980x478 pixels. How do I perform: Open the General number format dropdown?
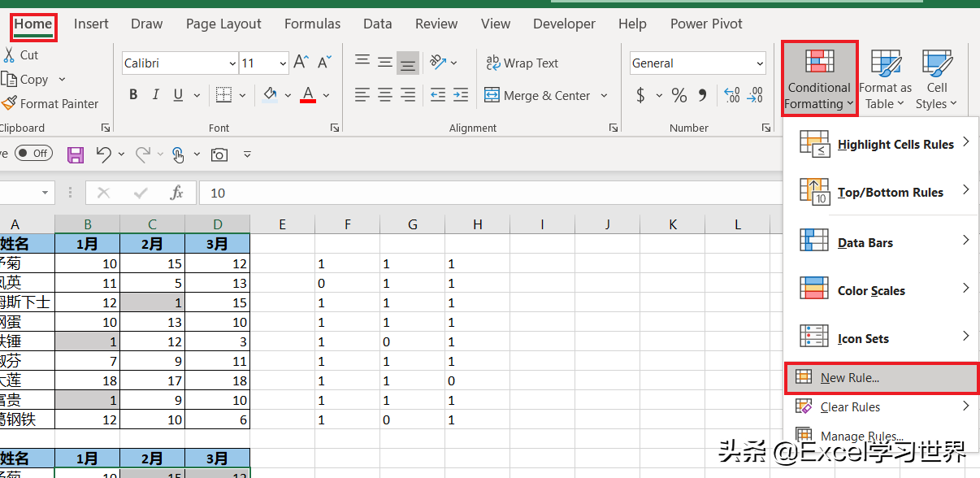[760, 63]
